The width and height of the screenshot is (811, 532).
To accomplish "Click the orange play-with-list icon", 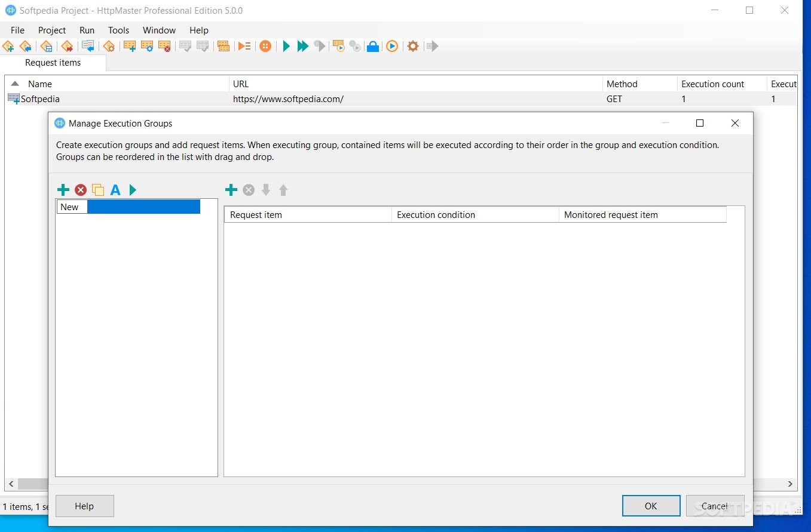I will click(x=244, y=46).
